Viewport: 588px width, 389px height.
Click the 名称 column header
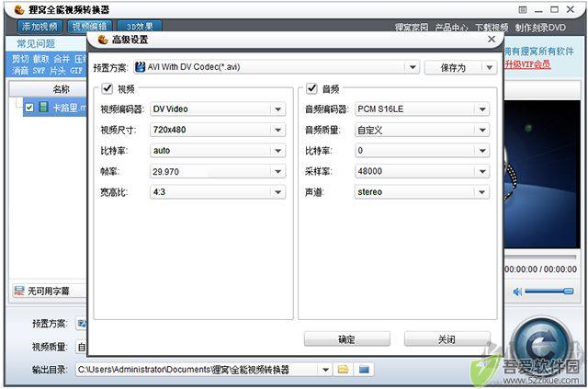click(62, 89)
